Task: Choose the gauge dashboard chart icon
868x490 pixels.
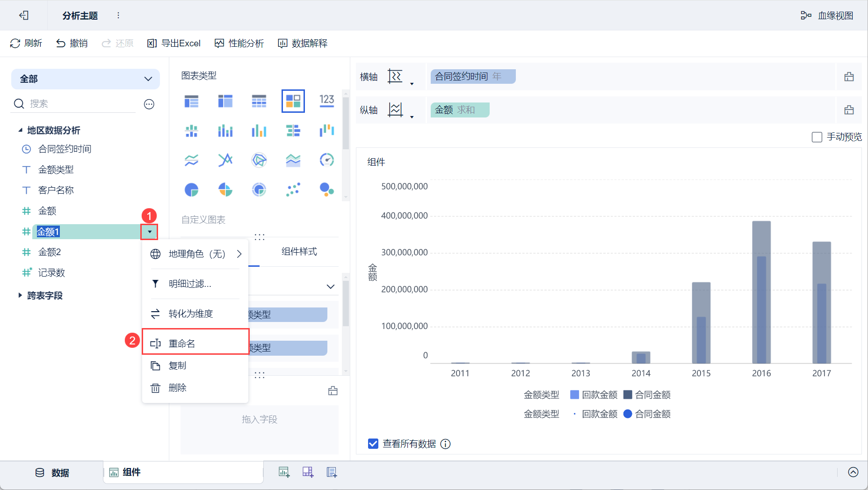Action: (327, 160)
